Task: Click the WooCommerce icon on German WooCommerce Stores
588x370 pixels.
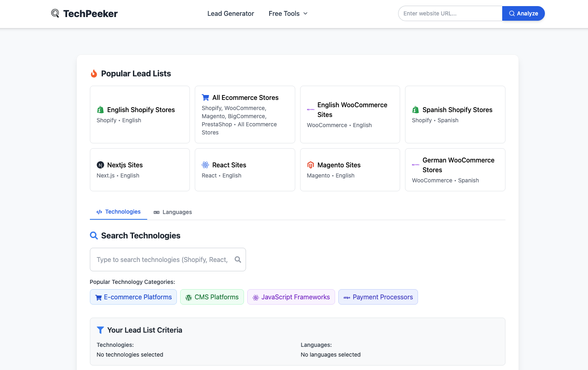Action: [x=416, y=165]
